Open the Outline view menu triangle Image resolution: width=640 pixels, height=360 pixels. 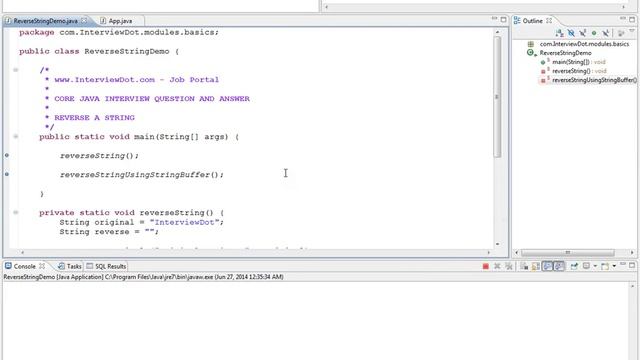[x=631, y=30]
